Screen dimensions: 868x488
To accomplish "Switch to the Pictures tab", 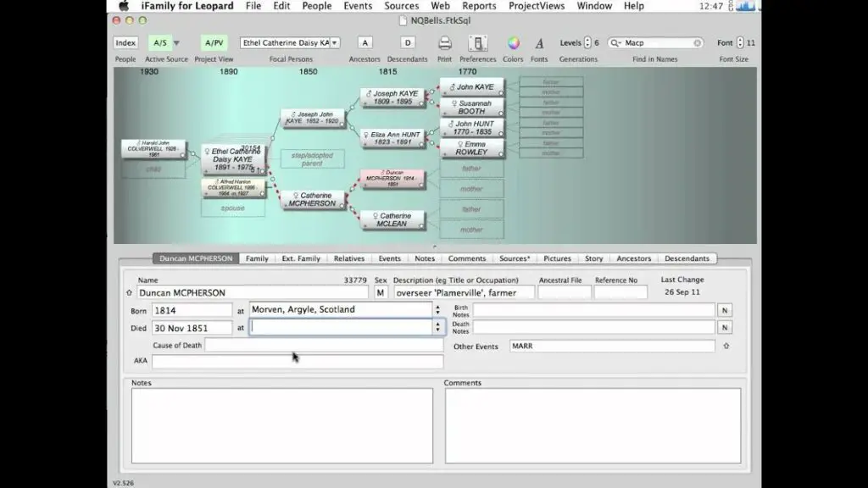I will 558,258.
